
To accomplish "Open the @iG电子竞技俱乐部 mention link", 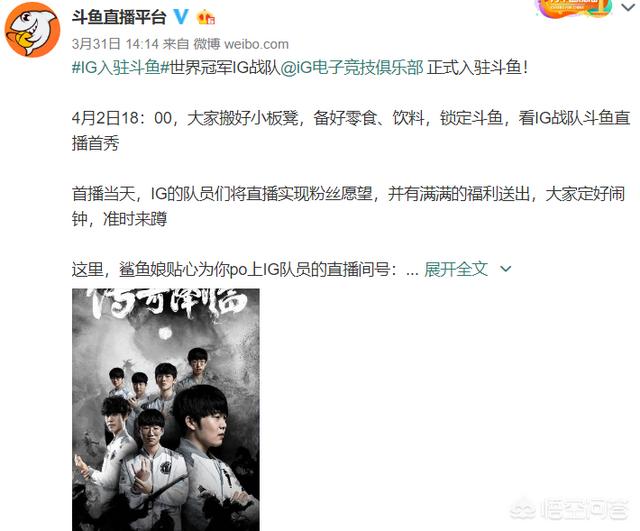I will (352, 68).
